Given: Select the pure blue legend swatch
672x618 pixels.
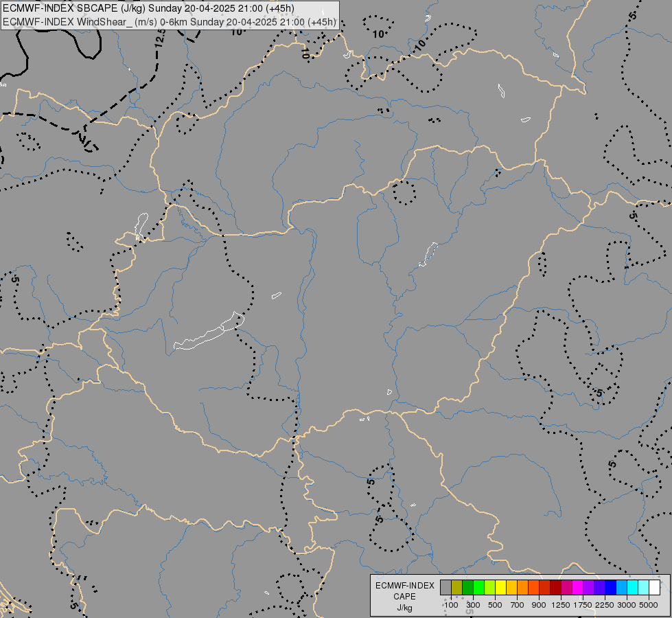Looking at the screenshot, I should (x=611, y=588).
